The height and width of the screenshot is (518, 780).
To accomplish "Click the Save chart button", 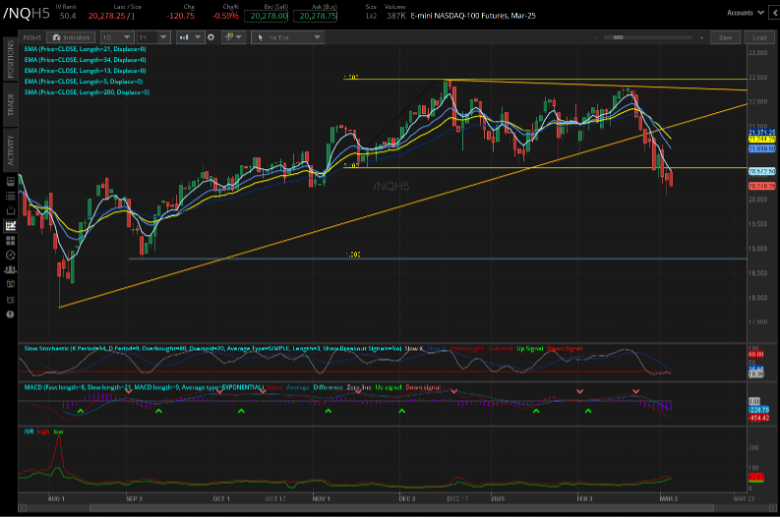I will 725,37.
